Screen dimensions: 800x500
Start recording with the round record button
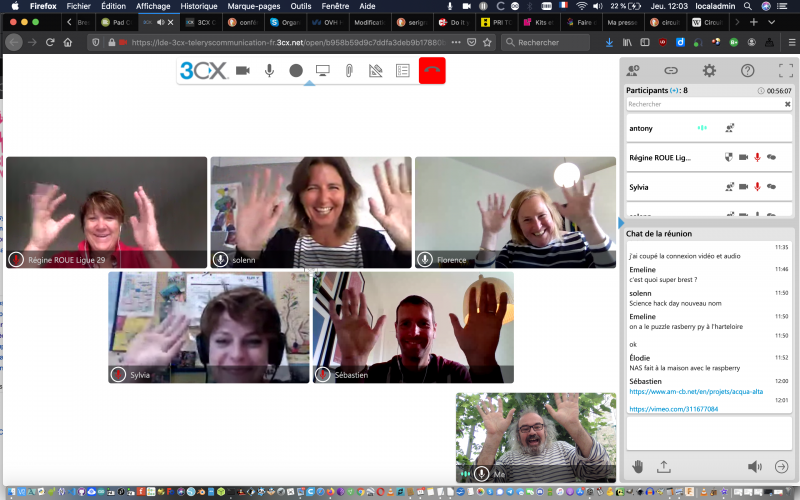tap(296, 71)
